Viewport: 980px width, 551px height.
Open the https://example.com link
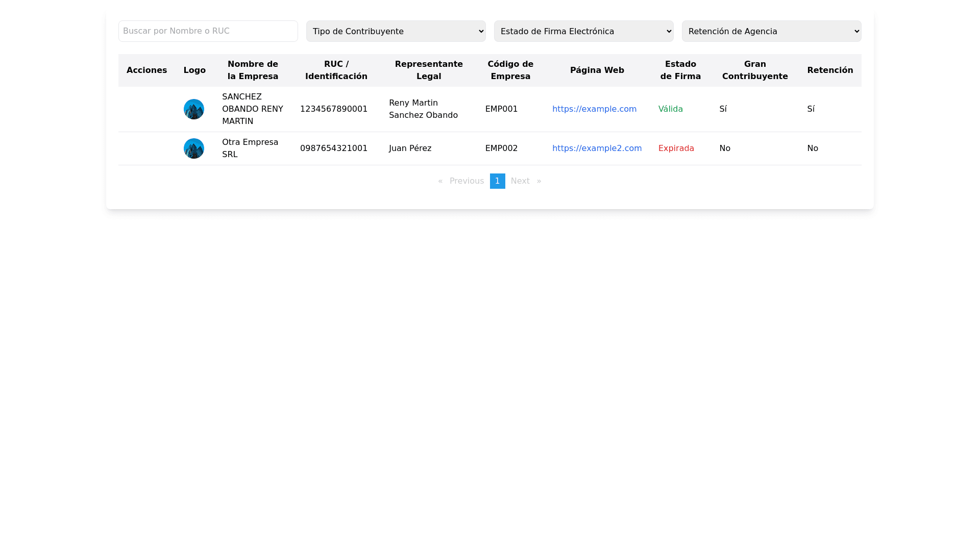594,109
